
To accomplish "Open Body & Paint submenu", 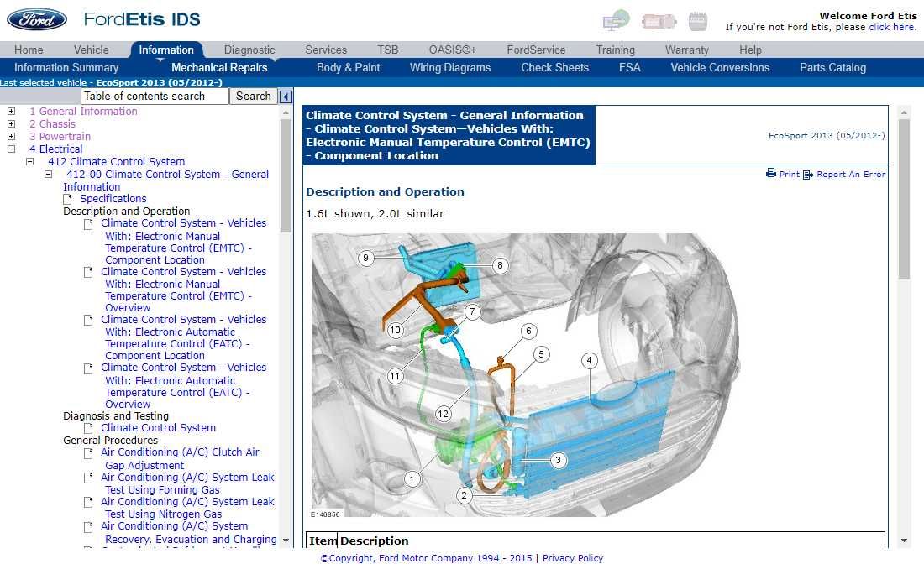I will point(349,68).
